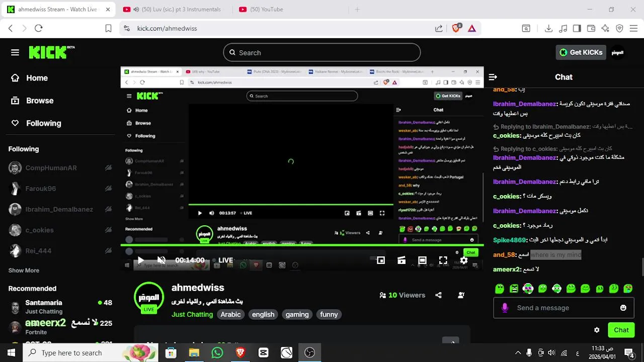Select the funny stream tag
644x362 pixels.
[x=329, y=314]
